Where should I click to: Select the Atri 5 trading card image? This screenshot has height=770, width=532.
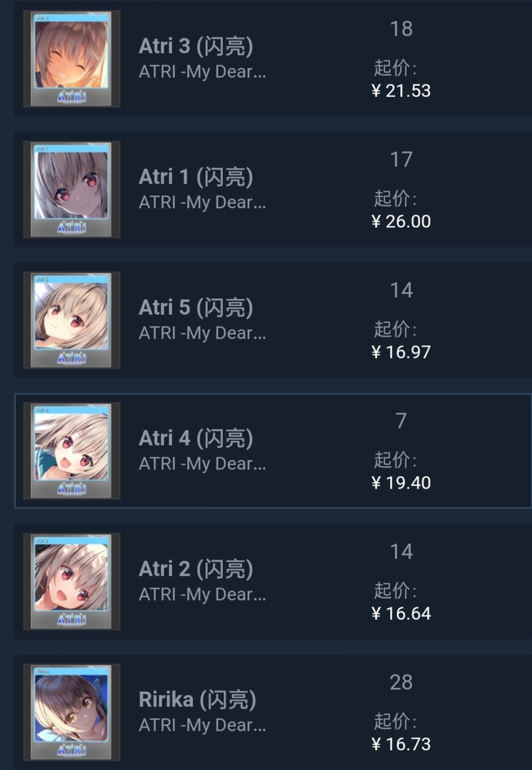[x=71, y=320]
